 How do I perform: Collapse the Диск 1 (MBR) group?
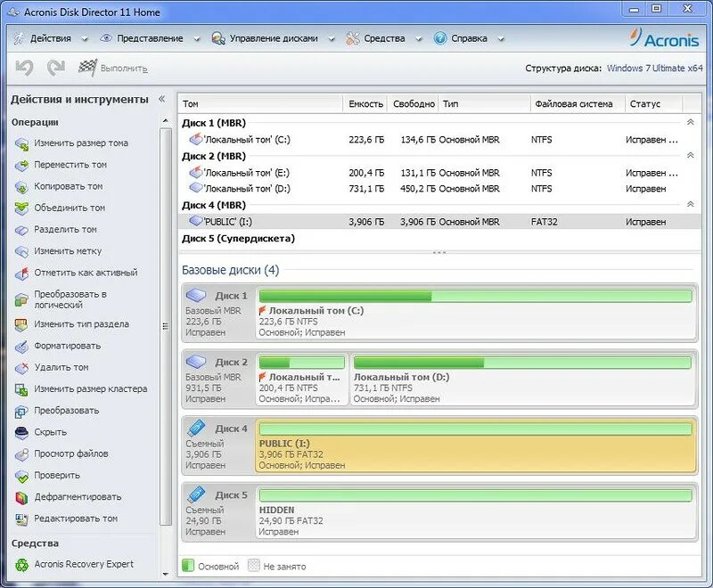tap(690, 122)
